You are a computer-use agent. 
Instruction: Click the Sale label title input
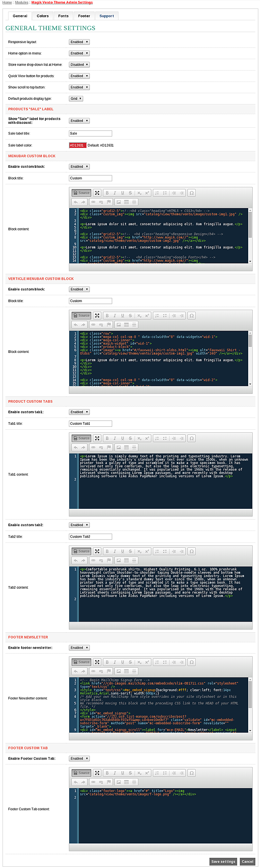pyautogui.click(x=90, y=134)
